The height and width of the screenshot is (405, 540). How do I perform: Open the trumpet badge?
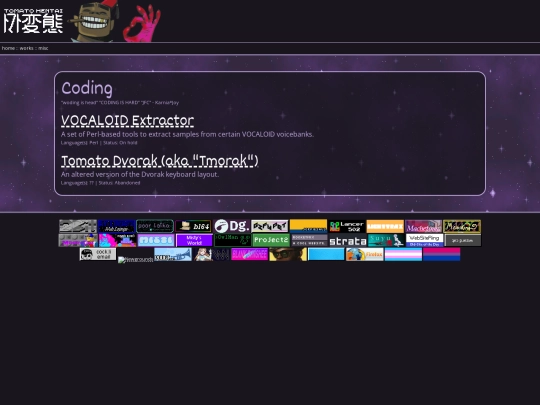[173, 254]
